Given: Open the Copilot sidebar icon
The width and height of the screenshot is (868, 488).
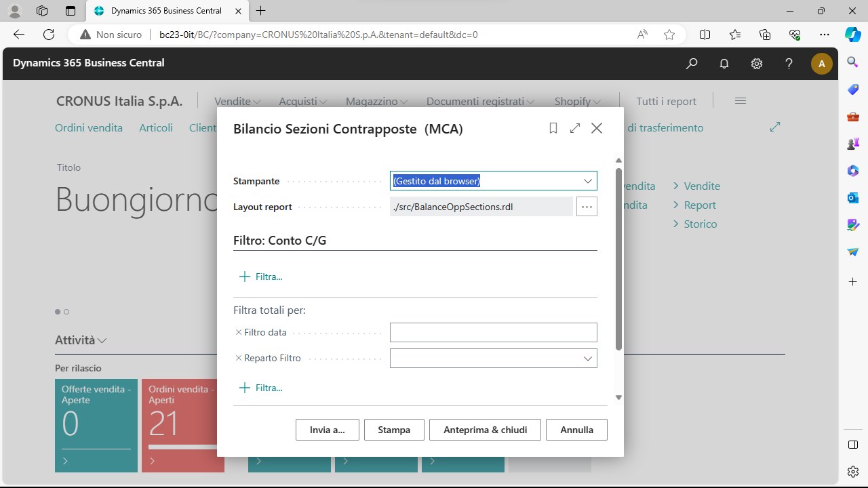Looking at the screenshot, I should pos(853,35).
